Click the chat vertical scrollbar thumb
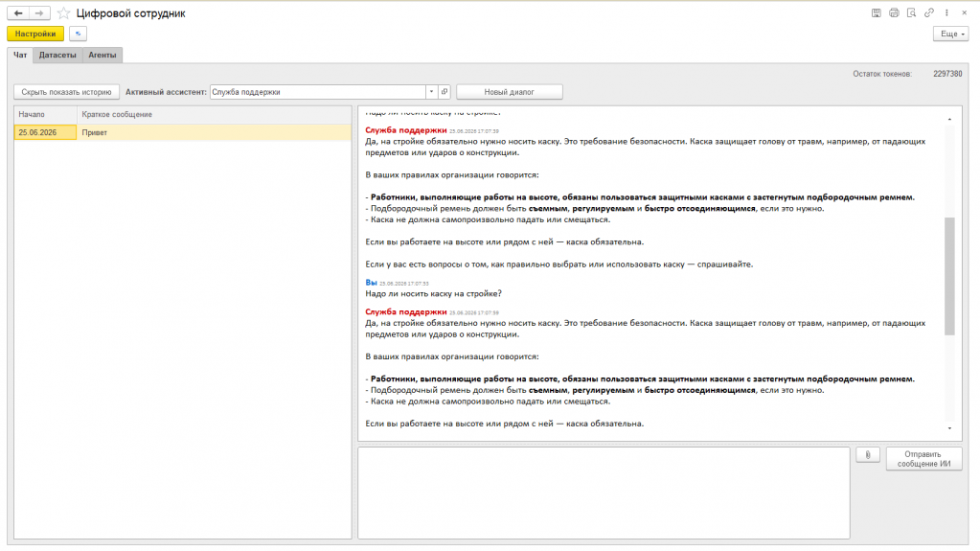980x551 pixels. click(x=949, y=276)
